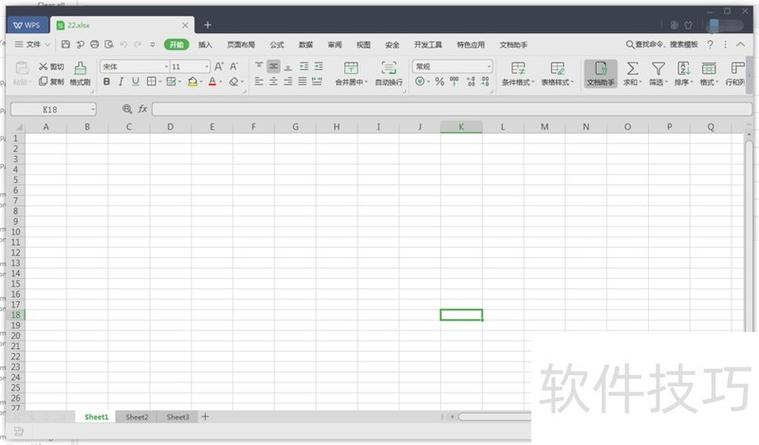The image size is (759, 445).
Task: Open Table Style (表格样式) menu
Action: 557,74
